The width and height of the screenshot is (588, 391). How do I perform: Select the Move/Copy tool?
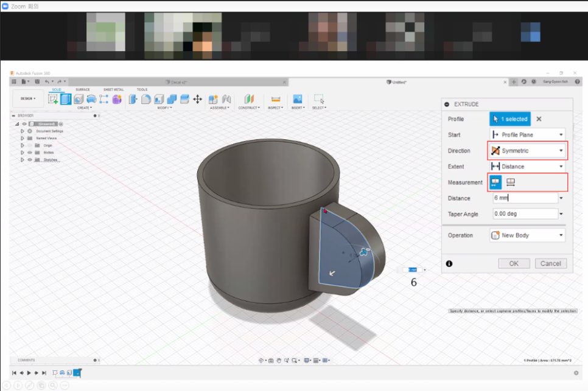click(x=197, y=99)
